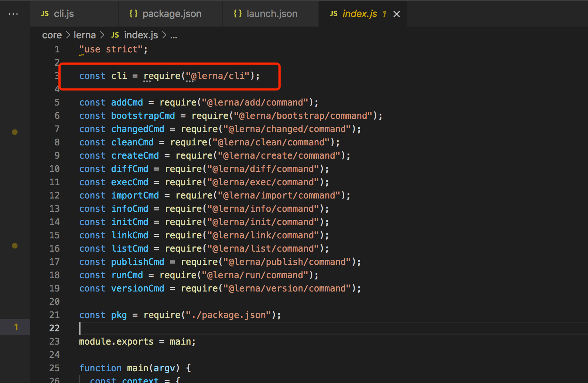Image resolution: width=588 pixels, height=383 pixels.
Task: Click the "@lerna/version/command" string
Action: (x=287, y=289)
